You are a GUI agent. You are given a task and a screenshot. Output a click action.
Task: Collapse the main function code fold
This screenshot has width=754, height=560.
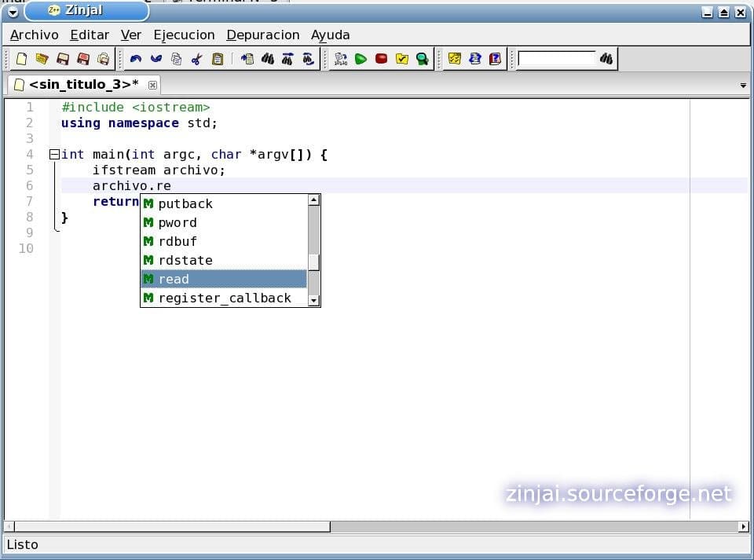[x=54, y=155]
